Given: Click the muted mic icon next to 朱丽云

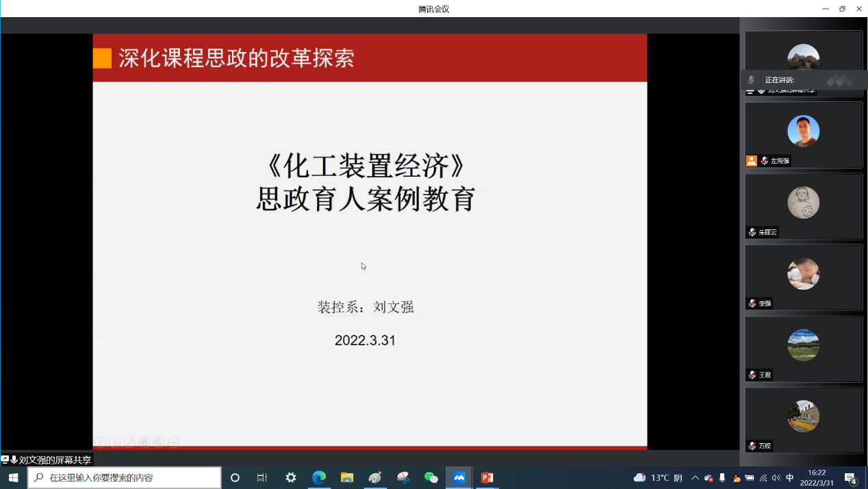Looking at the screenshot, I should (752, 232).
